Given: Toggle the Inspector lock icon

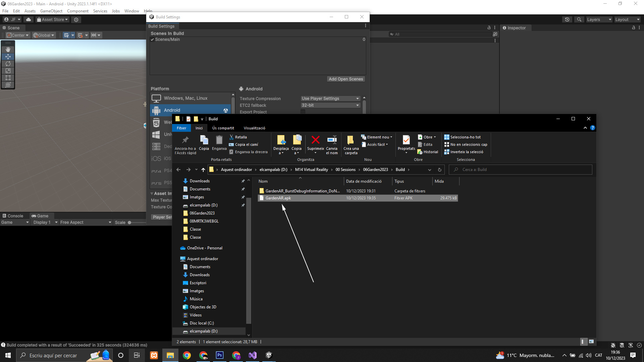Looking at the screenshot, I should pyautogui.click(x=633, y=28).
